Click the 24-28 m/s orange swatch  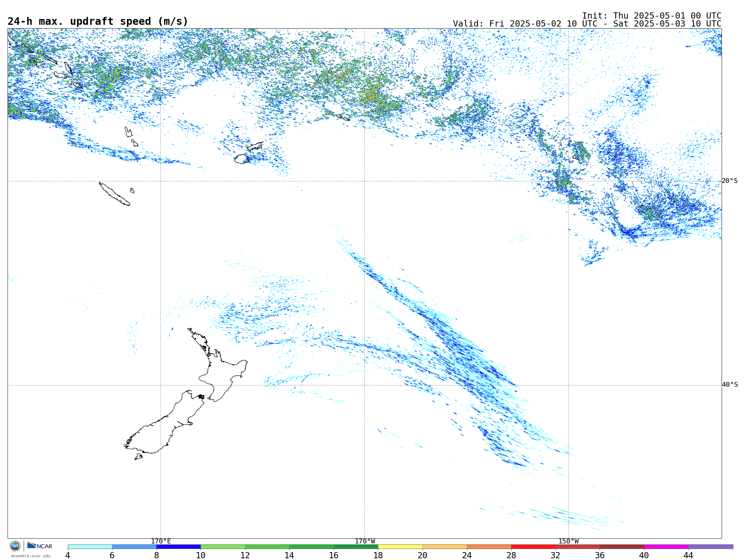pos(489,547)
